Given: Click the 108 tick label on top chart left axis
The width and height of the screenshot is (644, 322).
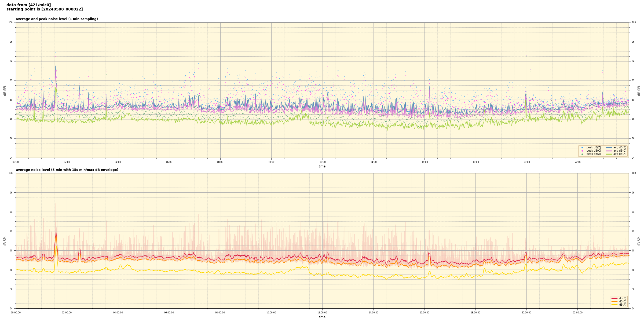Looking at the screenshot, I should point(10,23).
